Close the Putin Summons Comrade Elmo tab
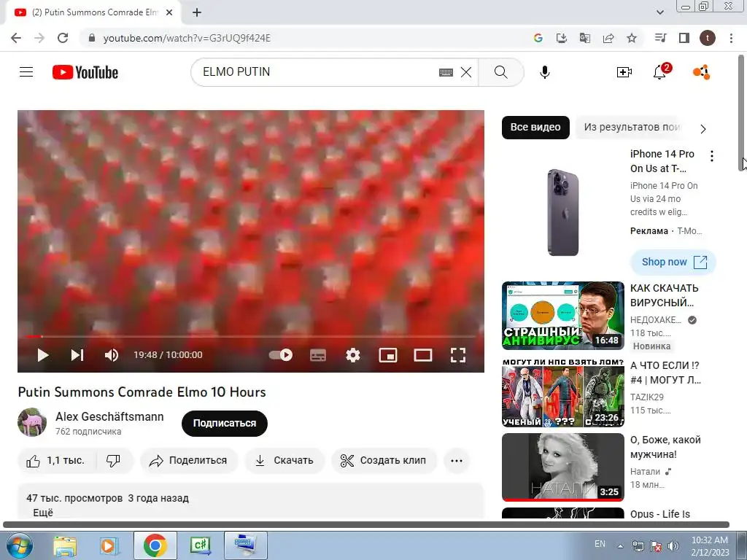Image resolution: width=747 pixels, height=560 pixels. tap(169, 12)
